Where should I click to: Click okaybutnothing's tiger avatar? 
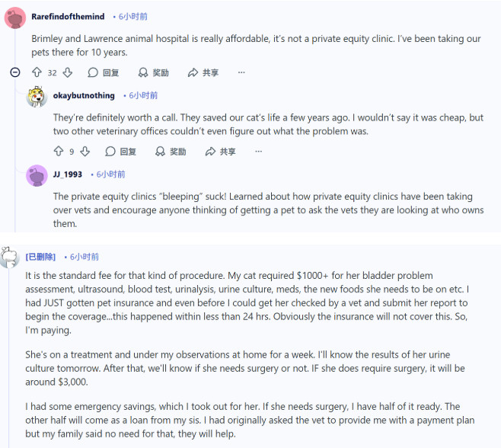pyautogui.click(x=37, y=97)
